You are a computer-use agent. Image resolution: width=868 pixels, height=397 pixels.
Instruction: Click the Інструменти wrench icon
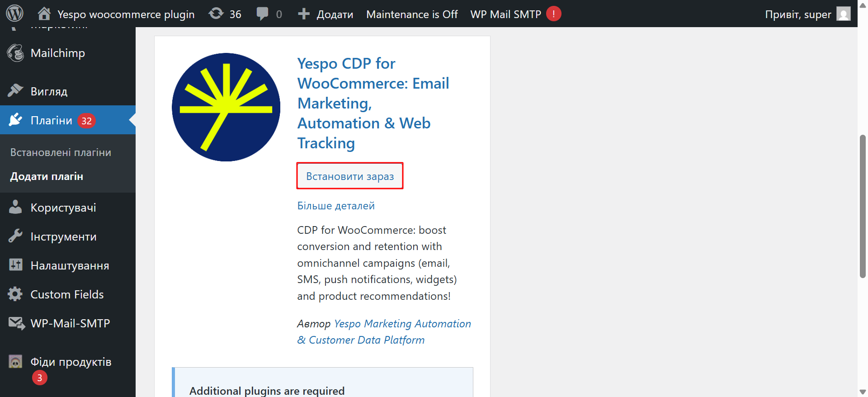pos(15,236)
